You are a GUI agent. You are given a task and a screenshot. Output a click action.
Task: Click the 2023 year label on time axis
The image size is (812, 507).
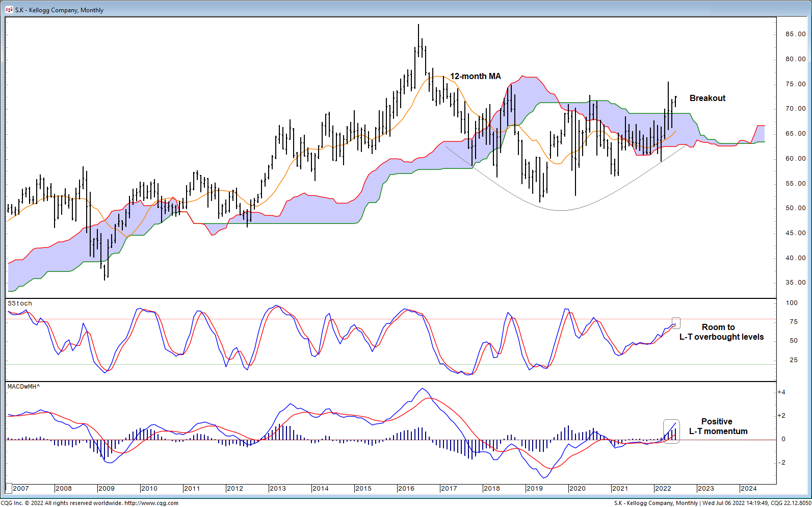(706, 489)
